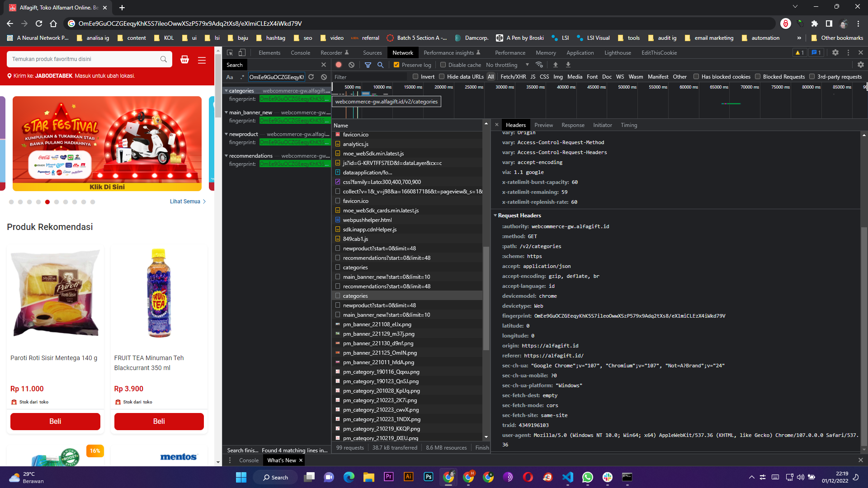
Task: Toggle device toolbar emulation icon
Action: click(242, 53)
